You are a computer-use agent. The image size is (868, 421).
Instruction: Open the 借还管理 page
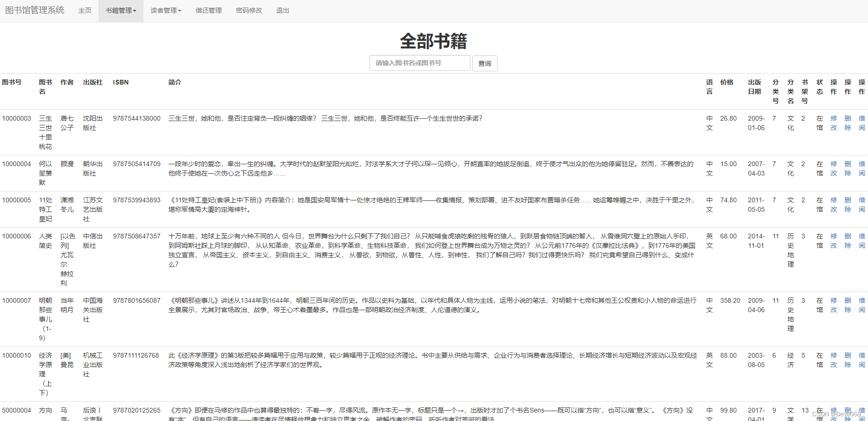[209, 11]
